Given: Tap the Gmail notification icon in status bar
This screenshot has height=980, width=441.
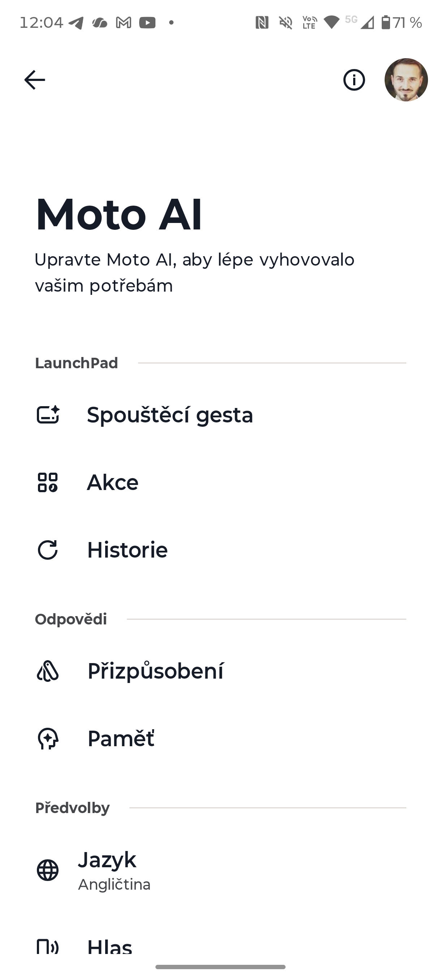Looking at the screenshot, I should [124, 23].
